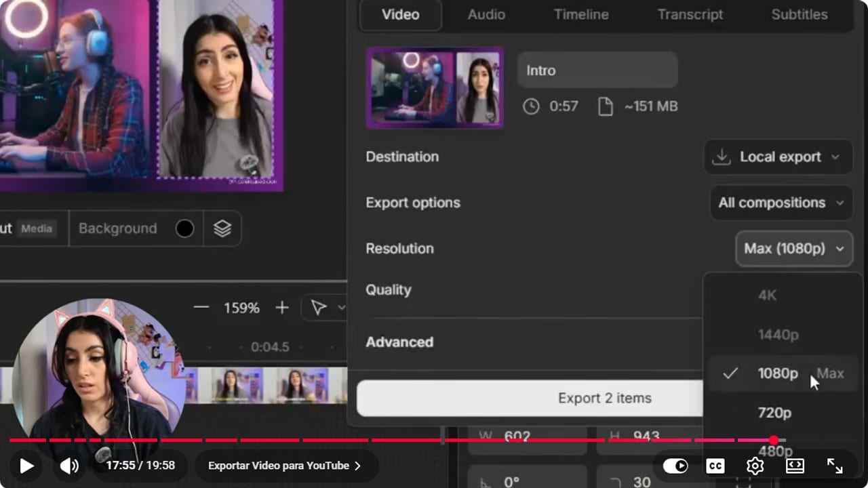Open the player settings gear
The image size is (868, 488).
tap(755, 466)
